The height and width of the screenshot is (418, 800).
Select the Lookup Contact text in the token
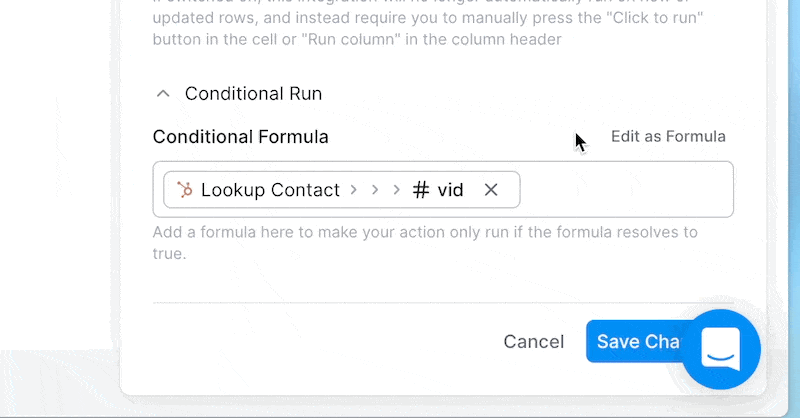pos(270,190)
